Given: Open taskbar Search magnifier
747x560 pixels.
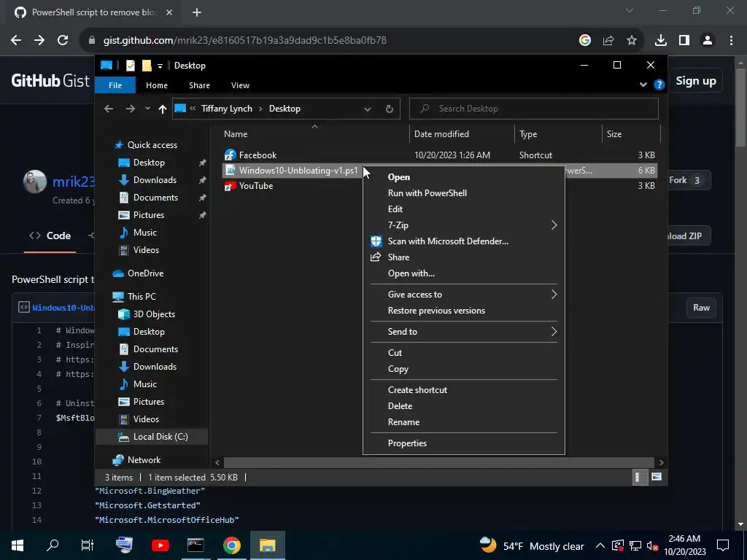Looking at the screenshot, I should (x=53, y=545).
